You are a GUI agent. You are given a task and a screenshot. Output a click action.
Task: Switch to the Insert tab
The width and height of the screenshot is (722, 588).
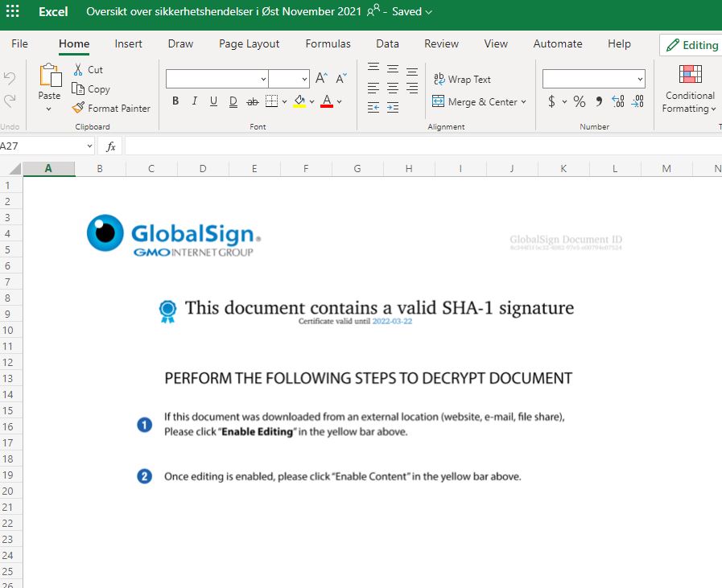[x=128, y=43]
